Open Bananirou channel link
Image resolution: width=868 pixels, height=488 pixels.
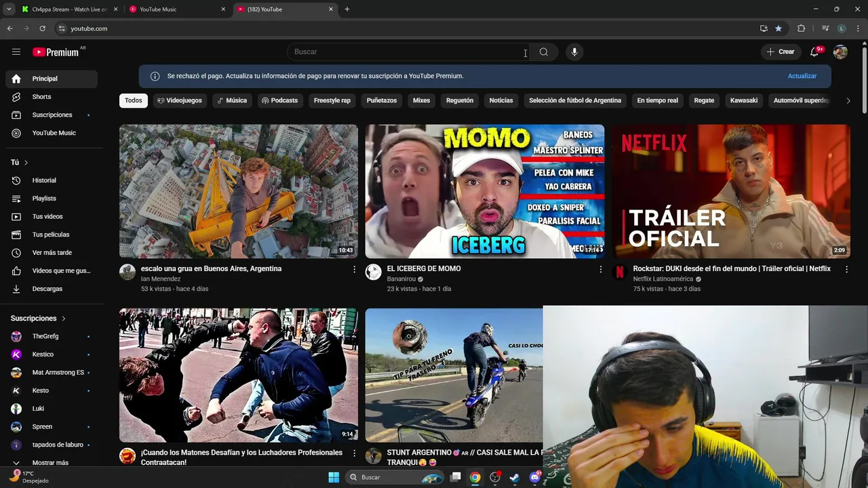click(401, 279)
